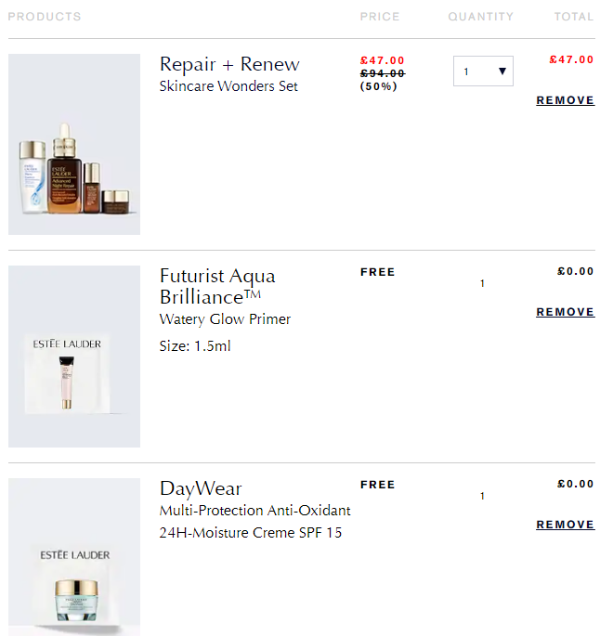Click the Size: 1.5ml label
This screenshot has width=600, height=636.
[195, 346]
